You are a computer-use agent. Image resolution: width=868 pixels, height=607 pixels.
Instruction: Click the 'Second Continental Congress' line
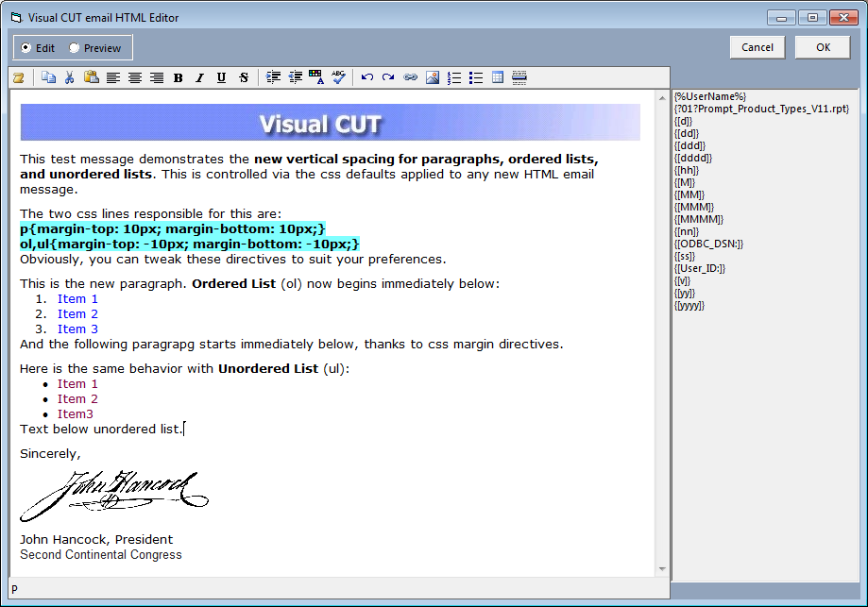pyautogui.click(x=101, y=554)
